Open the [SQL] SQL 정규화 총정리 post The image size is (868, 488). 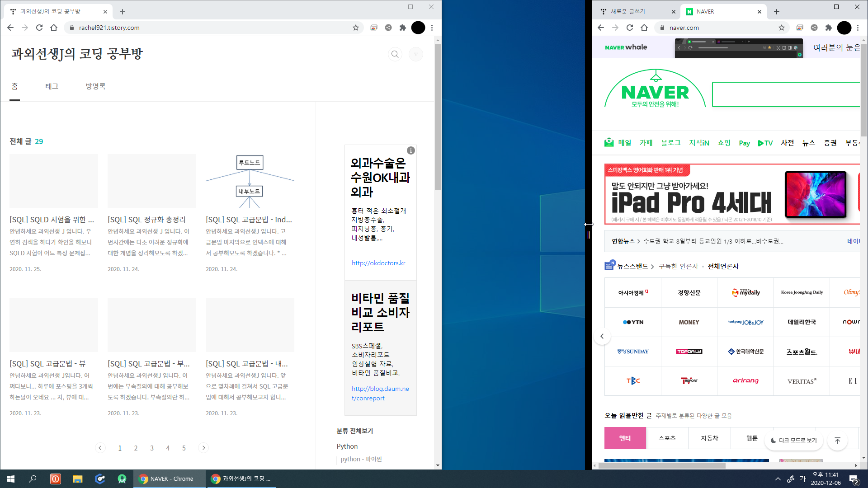146,220
